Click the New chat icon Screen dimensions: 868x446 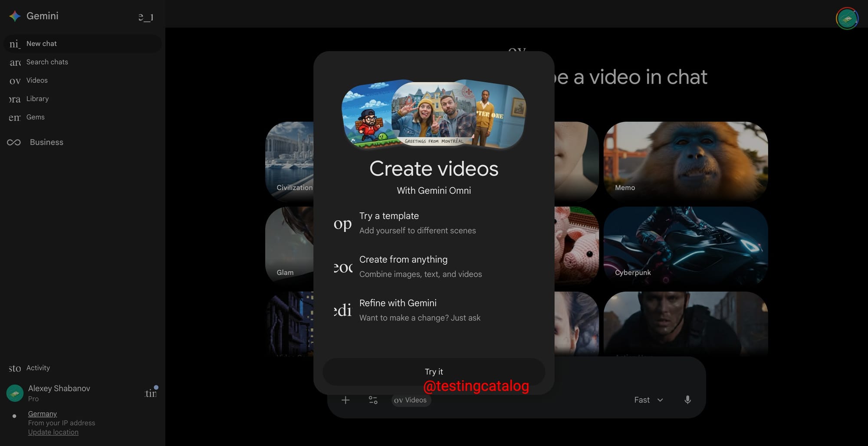point(15,44)
